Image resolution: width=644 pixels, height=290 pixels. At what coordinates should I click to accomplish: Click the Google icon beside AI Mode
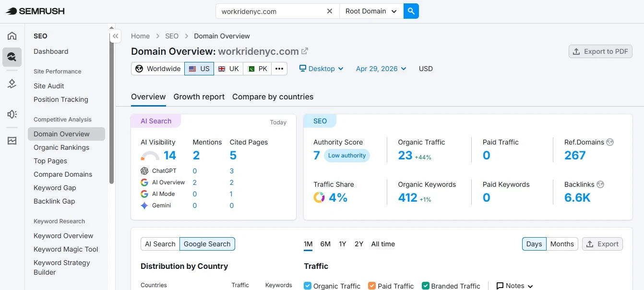pyautogui.click(x=144, y=194)
